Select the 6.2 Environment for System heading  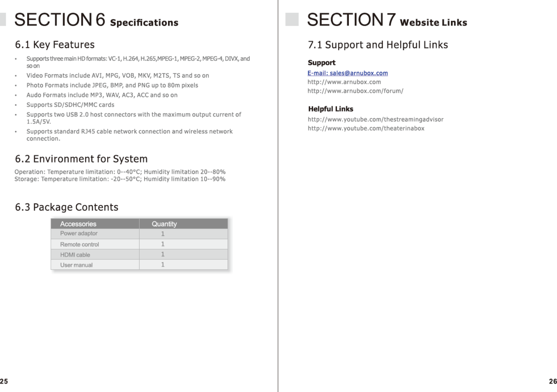click(x=81, y=159)
